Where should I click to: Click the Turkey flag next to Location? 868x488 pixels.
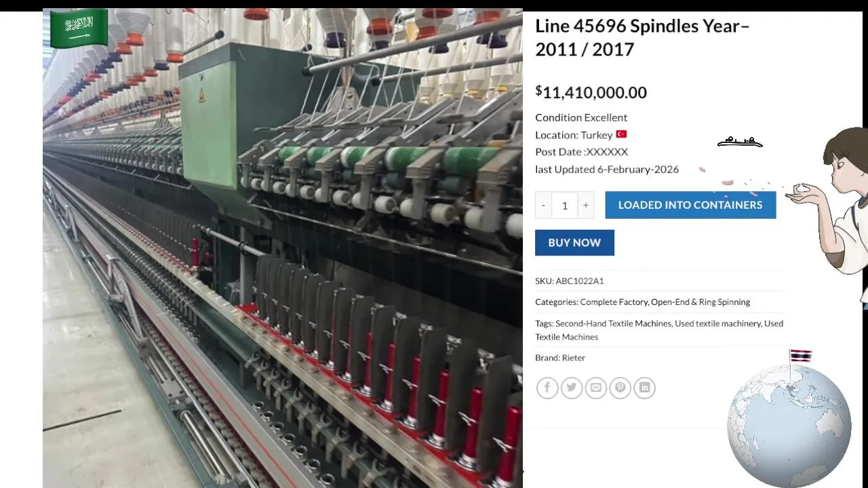(x=621, y=134)
